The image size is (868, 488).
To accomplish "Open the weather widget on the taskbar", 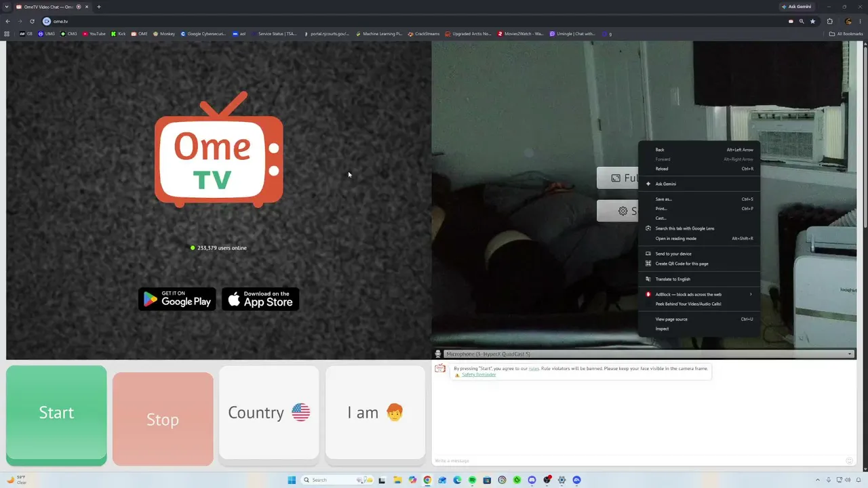I will [x=17, y=480].
